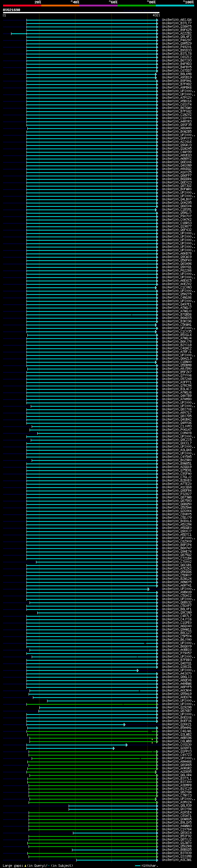Select the UniRef100_Q55A19 label
Screen dimensions: 197x868
(x=177, y=694)
